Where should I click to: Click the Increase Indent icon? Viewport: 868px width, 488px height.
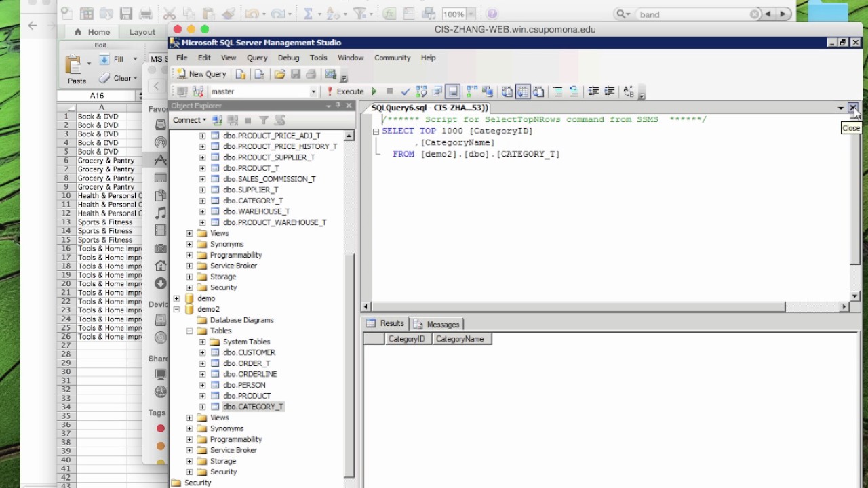[609, 91]
